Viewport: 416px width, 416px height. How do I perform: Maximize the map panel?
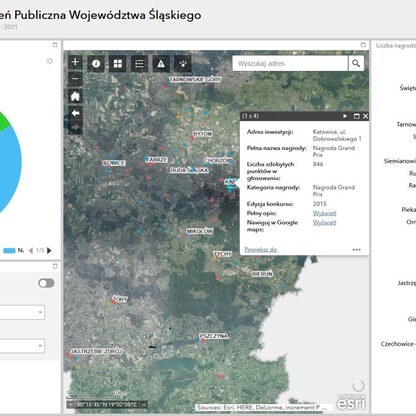coord(363,45)
